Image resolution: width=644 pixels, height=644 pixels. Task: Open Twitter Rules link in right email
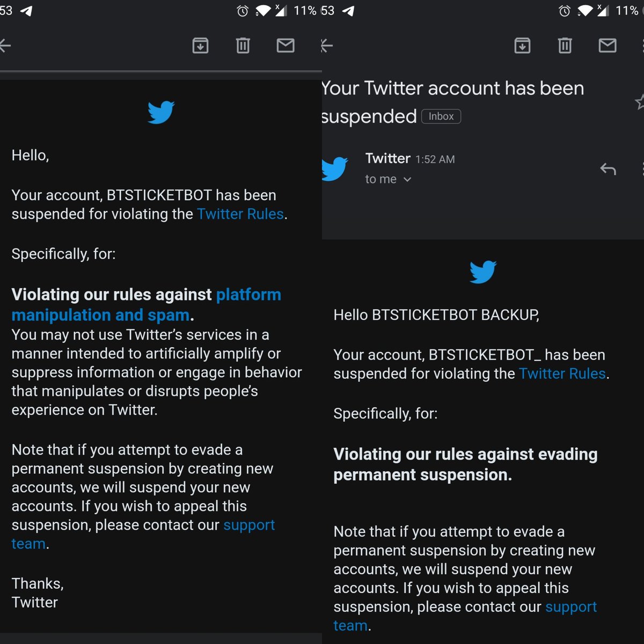point(562,374)
